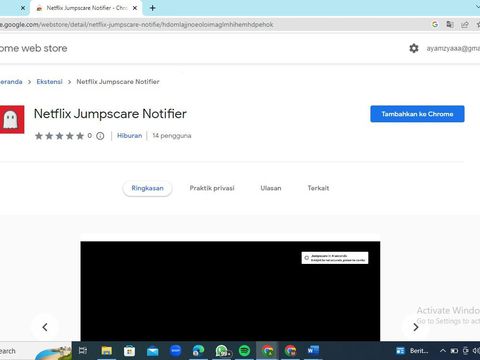This screenshot has height=360, width=480.
Task: Close the first browser tab
Action: click(x=23, y=8)
